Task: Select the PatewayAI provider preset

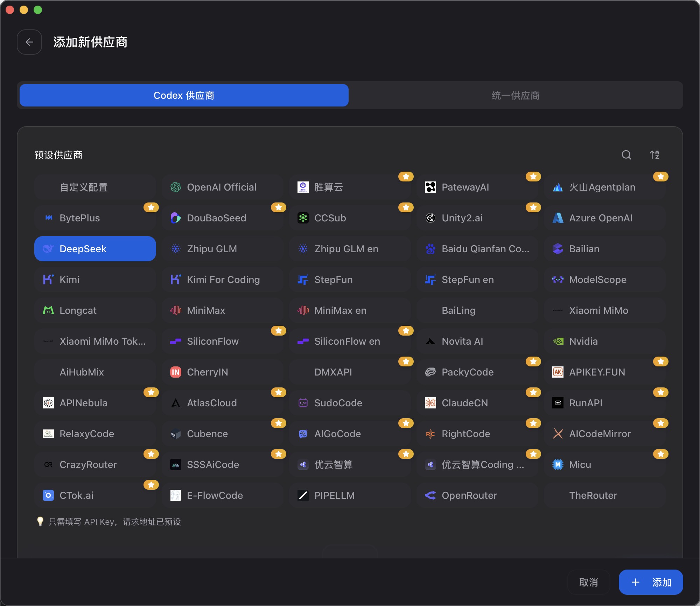Action: click(x=477, y=187)
